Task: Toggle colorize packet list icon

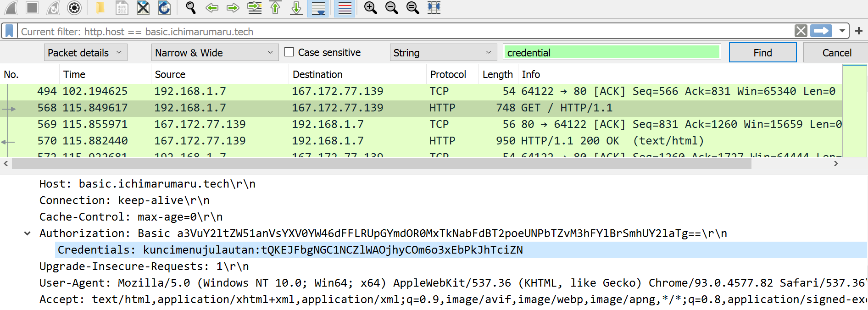Action: point(345,8)
